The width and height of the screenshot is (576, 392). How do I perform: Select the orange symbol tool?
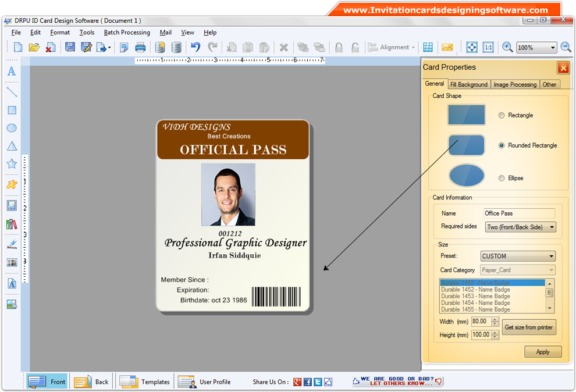(12, 184)
